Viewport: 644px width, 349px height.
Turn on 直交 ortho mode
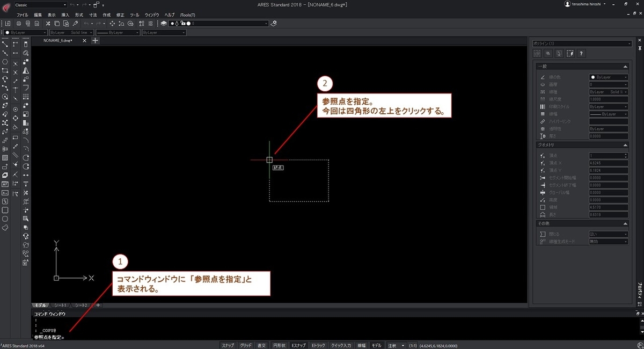[261, 345]
